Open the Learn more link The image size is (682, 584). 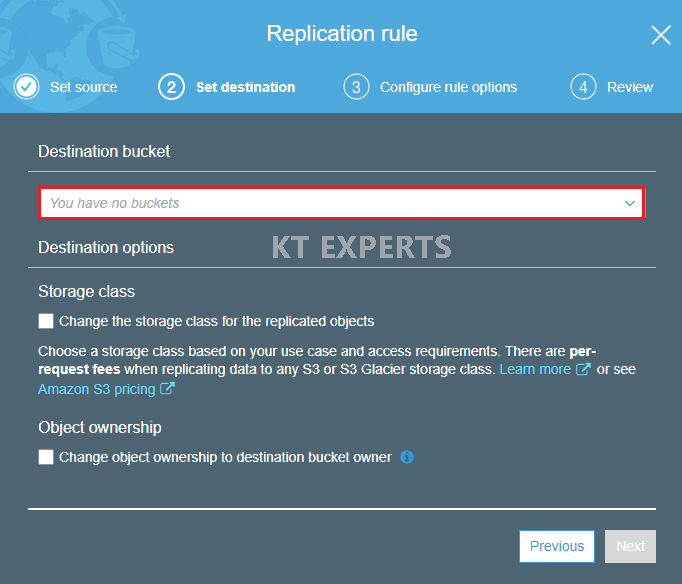(535, 369)
